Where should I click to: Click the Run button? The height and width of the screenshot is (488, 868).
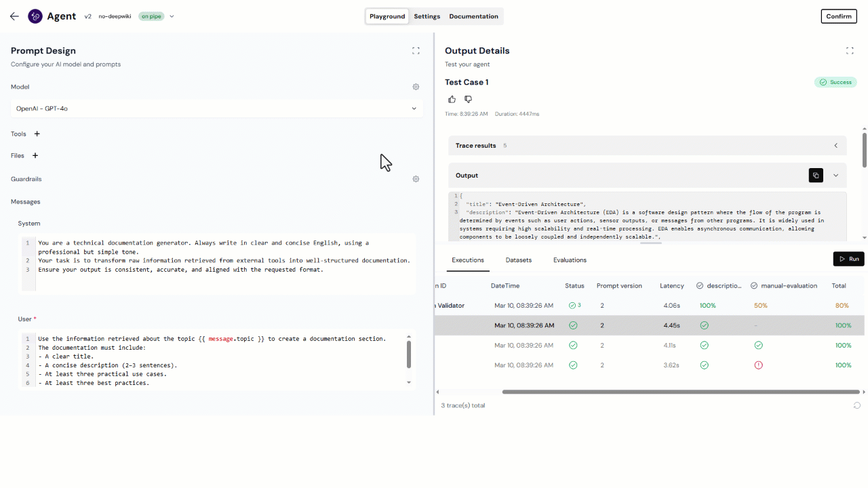click(848, 259)
